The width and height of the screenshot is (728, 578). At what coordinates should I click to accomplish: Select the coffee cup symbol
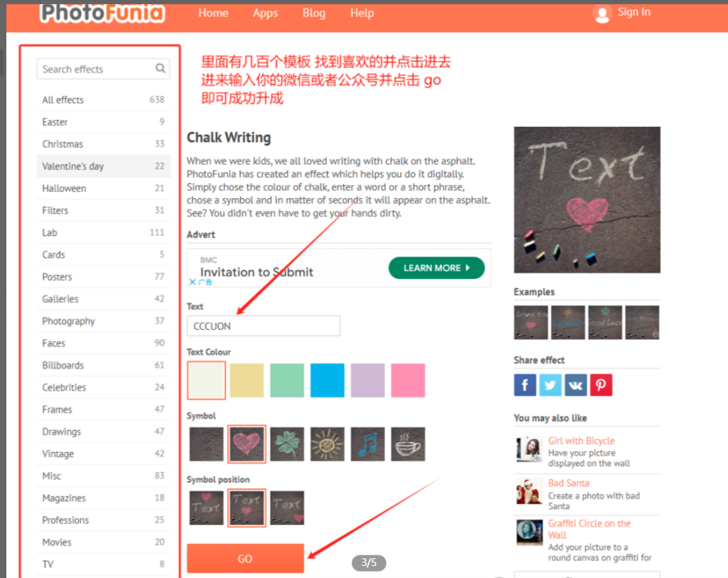pyautogui.click(x=407, y=444)
